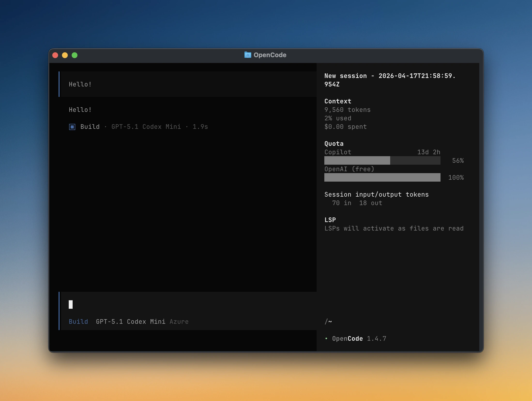Click the LSP section heading
This screenshot has height=401, width=532.
[330, 220]
